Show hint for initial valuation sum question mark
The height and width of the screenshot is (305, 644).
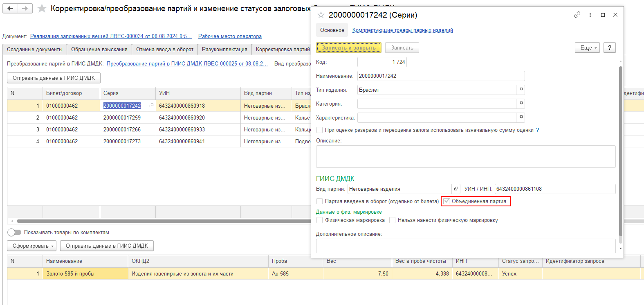click(538, 130)
